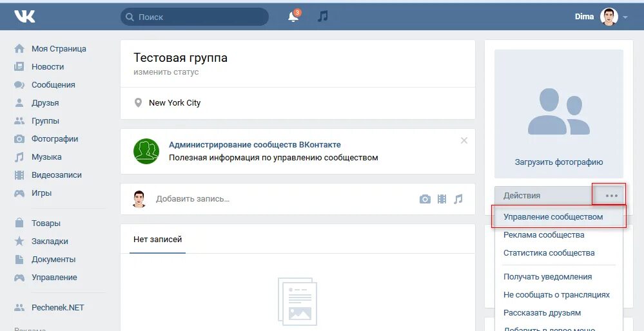
Task: Switch to the Нет записей tab
Action: click(158, 239)
